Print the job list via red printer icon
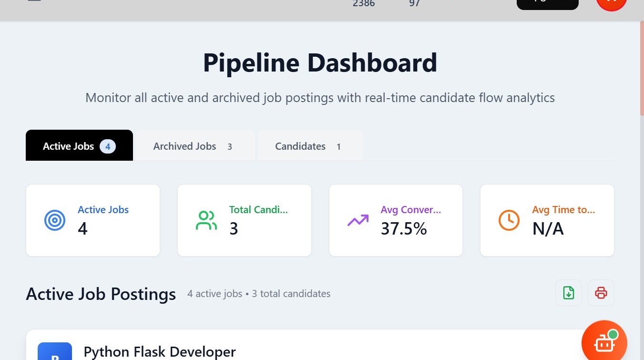The height and width of the screenshot is (360, 644). point(601,293)
